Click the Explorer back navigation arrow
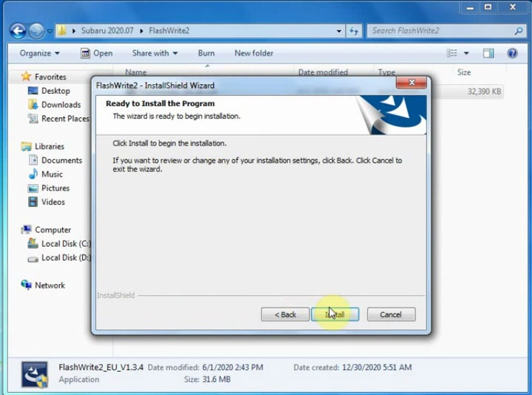The height and width of the screenshot is (395, 532). point(18,31)
